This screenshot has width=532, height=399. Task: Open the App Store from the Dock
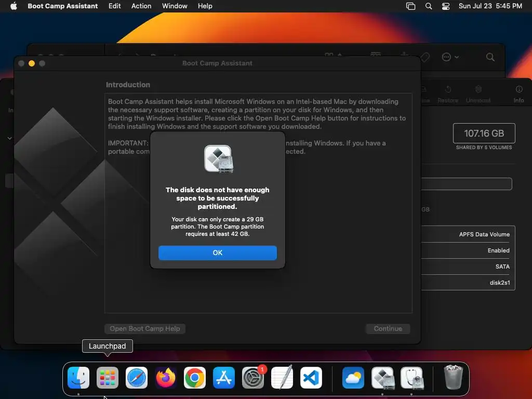tap(224, 378)
